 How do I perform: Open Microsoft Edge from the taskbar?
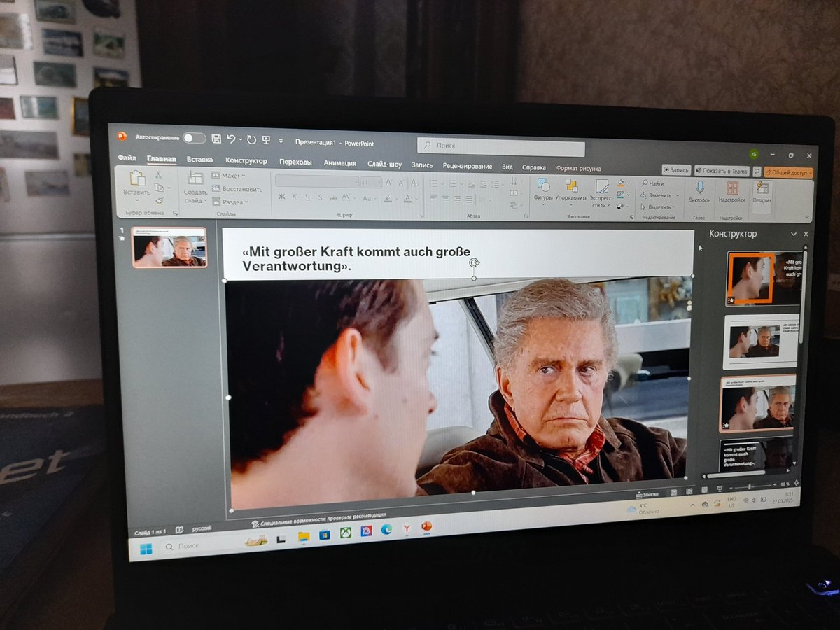386,530
